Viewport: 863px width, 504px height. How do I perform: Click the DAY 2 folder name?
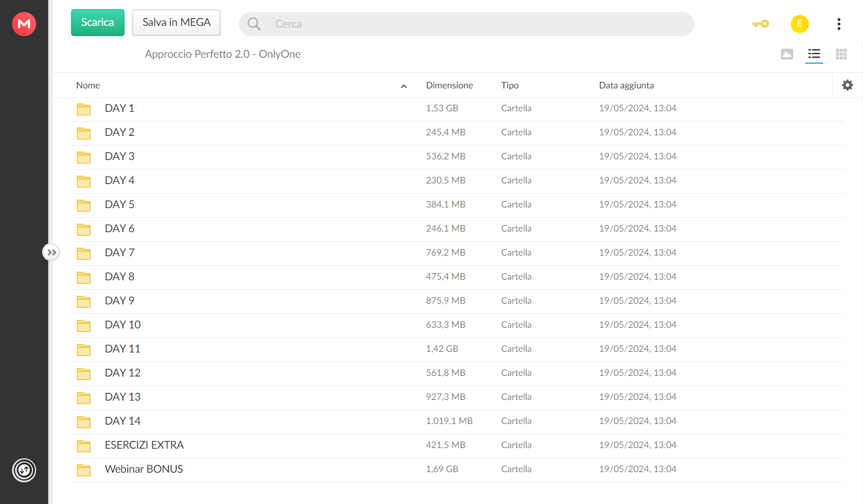[x=120, y=132]
